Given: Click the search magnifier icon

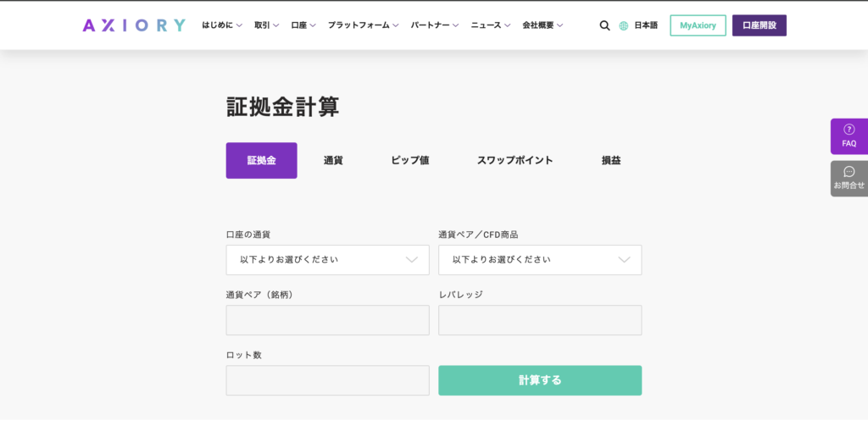Looking at the screenshot, I should tap(604, 25).
